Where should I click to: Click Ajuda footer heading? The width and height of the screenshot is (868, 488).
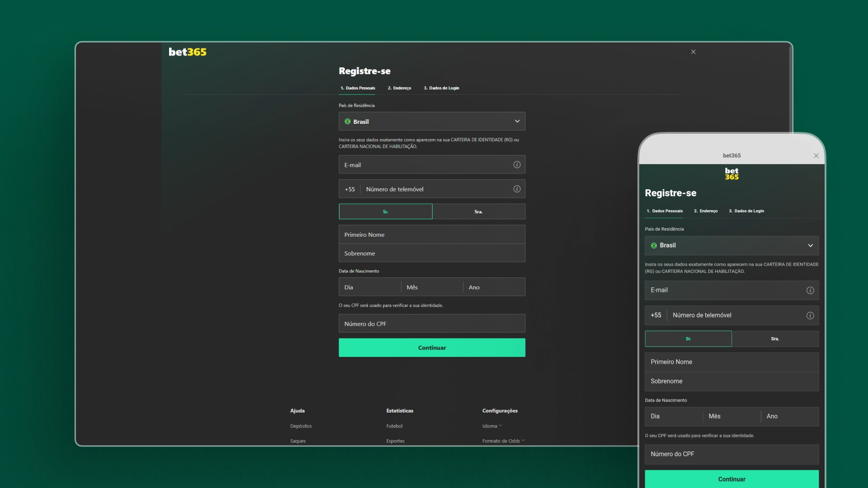[297, 411]
